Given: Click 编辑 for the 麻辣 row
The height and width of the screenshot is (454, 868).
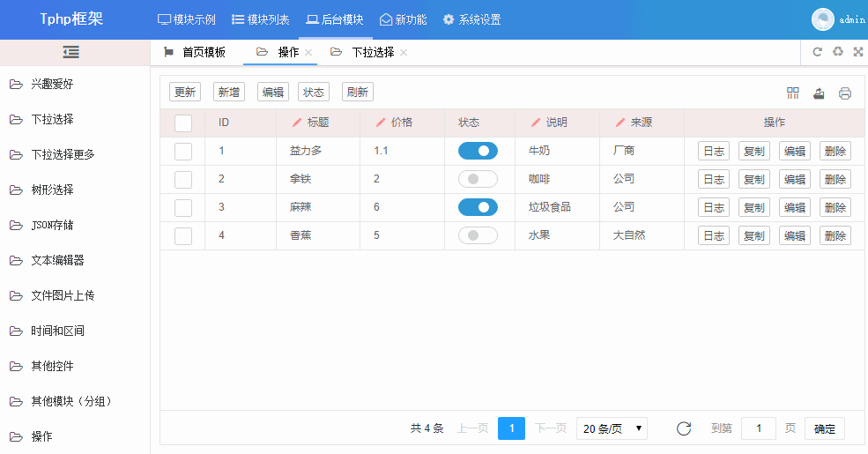Looking at the screenshot, I should (x=795, y=208).
